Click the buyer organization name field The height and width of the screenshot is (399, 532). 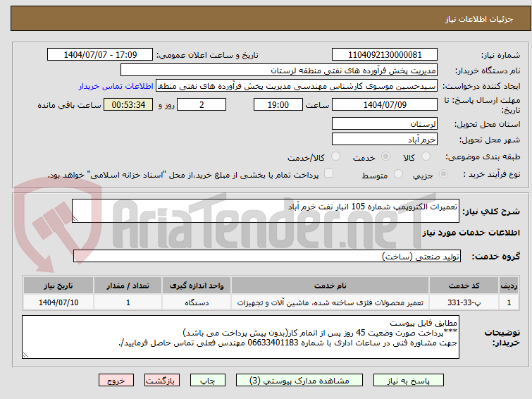click(279, 70)
